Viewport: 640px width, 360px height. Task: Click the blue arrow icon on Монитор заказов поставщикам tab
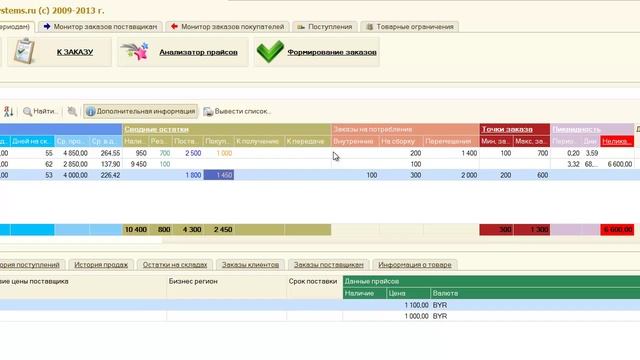[x=47, y=27]
